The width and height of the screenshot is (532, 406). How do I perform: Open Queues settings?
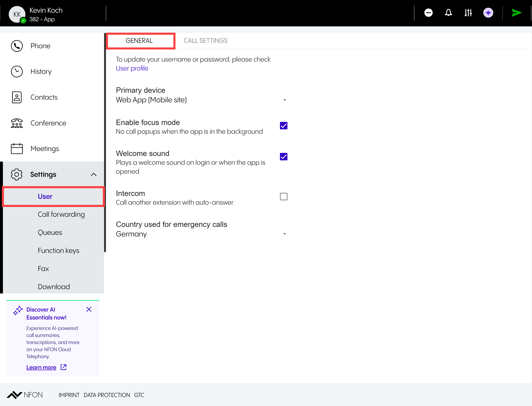[50, 233]
